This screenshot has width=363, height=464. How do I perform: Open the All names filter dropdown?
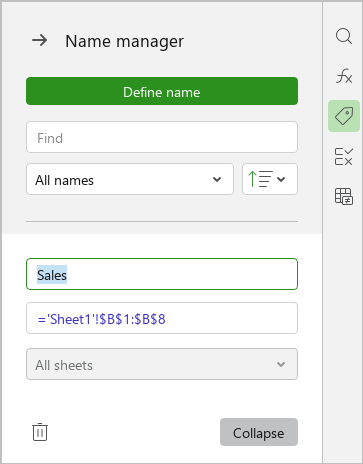[x=130, y=179]
